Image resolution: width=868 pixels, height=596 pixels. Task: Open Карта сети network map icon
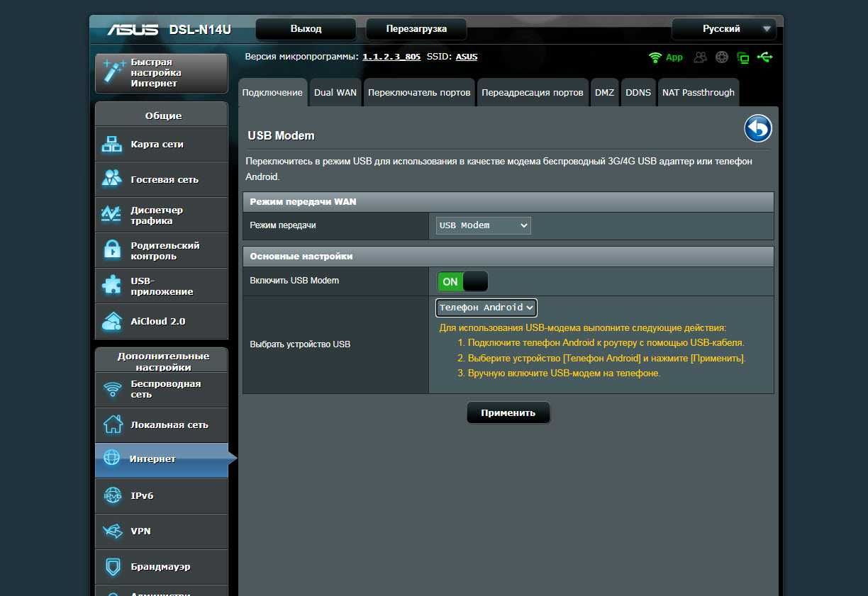[x=112, y=145]
